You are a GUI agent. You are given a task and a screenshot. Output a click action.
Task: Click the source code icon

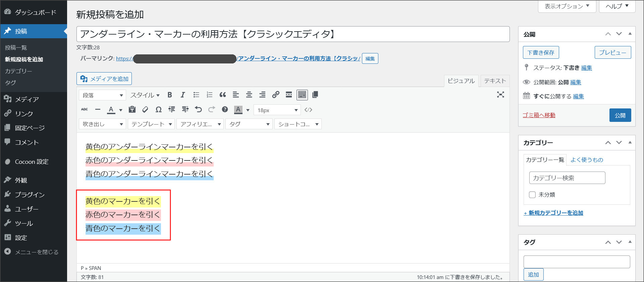(x=309, y=110)
